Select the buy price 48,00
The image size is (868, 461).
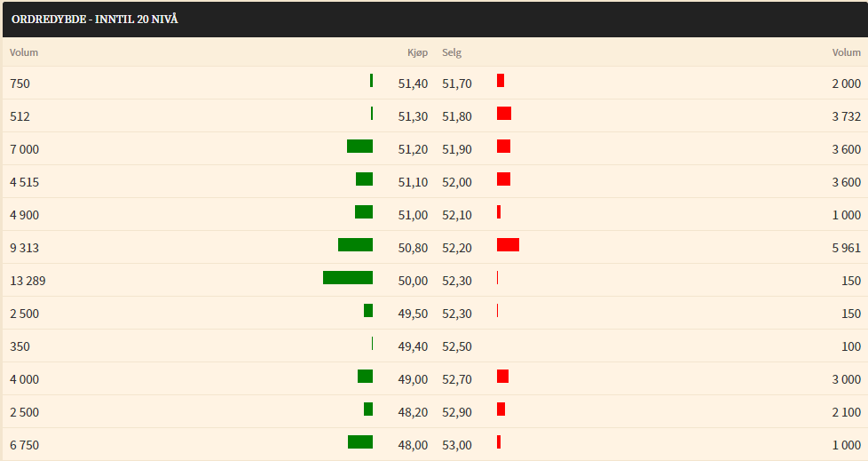(413, 445)
